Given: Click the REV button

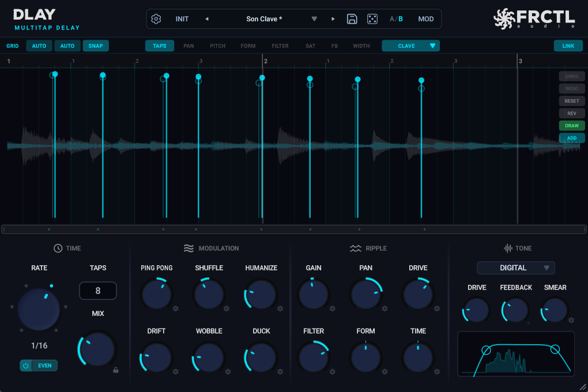Looking at the screenshot, I should point(572,114).
